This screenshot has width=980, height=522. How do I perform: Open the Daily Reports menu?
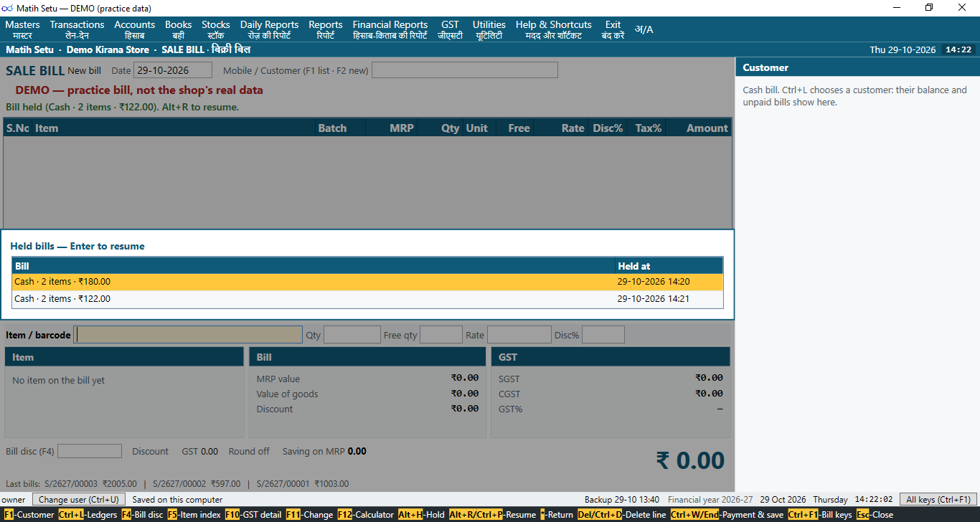tap(269, 29)
